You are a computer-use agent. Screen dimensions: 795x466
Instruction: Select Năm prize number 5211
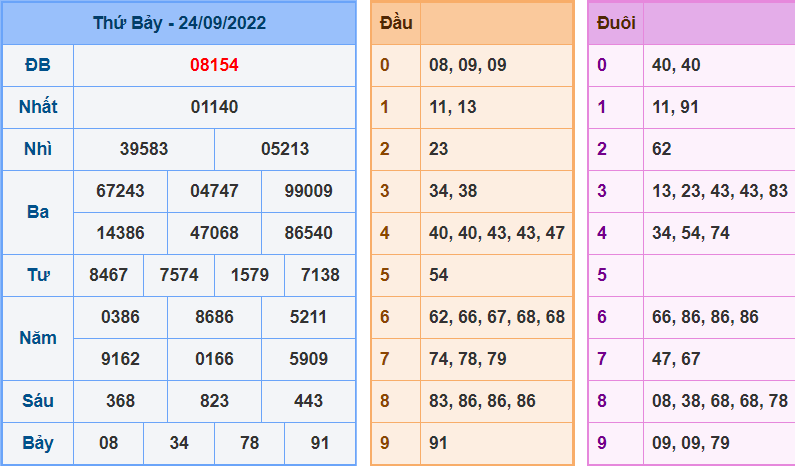[x=309, y=317]
